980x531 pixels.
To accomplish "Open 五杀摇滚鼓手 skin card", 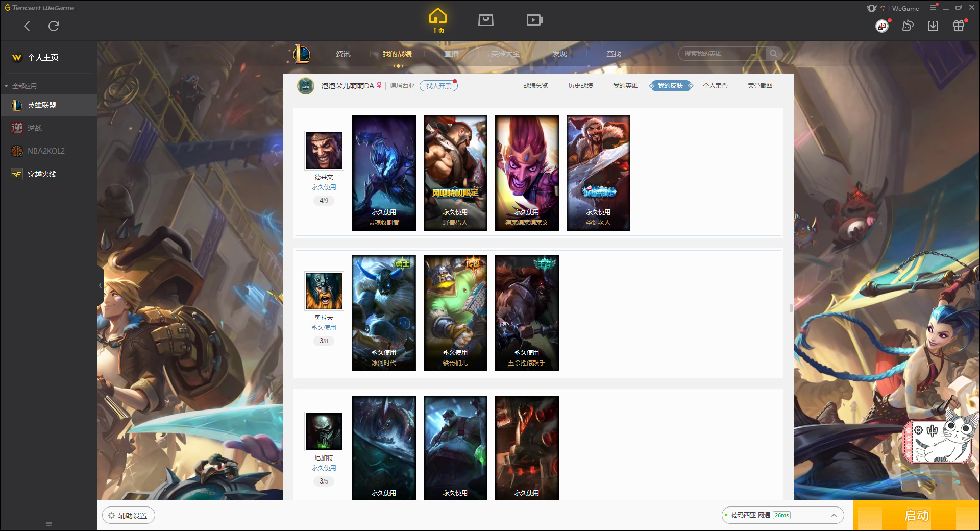I will [527, 313].
